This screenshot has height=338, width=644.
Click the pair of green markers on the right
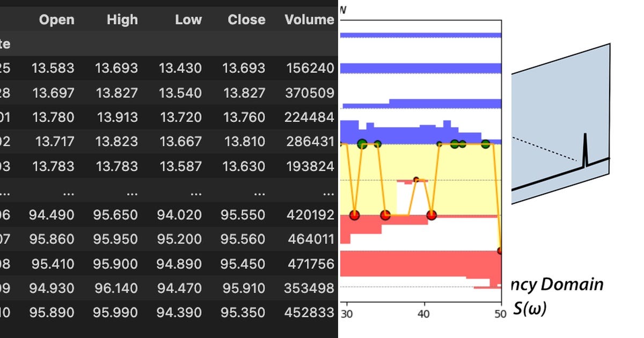click(459, 143)
